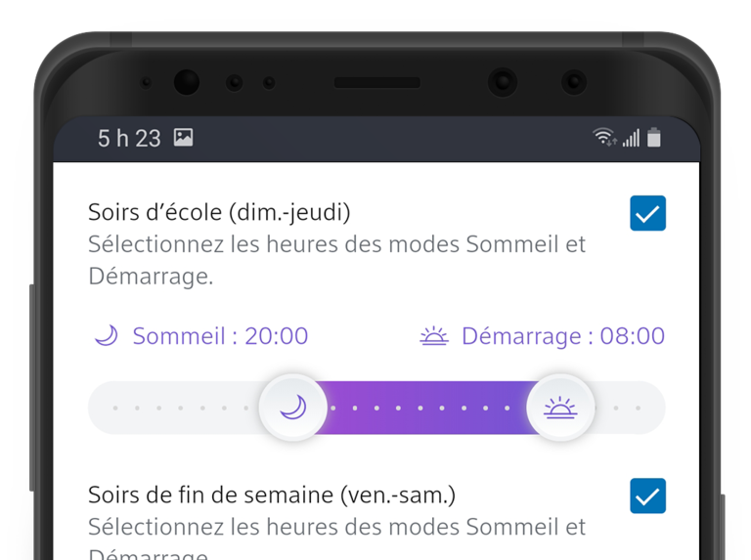The image size is (751, 560).
Task: Select the sunrise handle on the slider
Action: click(560, 408)
